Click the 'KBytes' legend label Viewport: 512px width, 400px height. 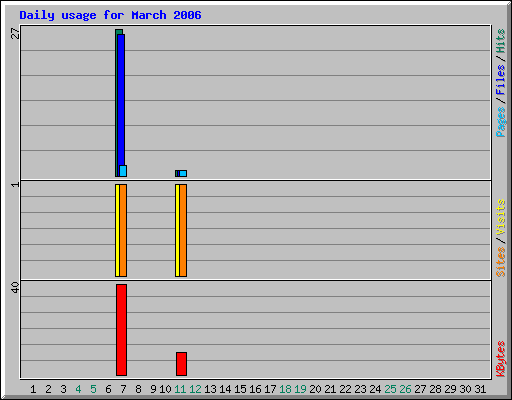(500, 359)
